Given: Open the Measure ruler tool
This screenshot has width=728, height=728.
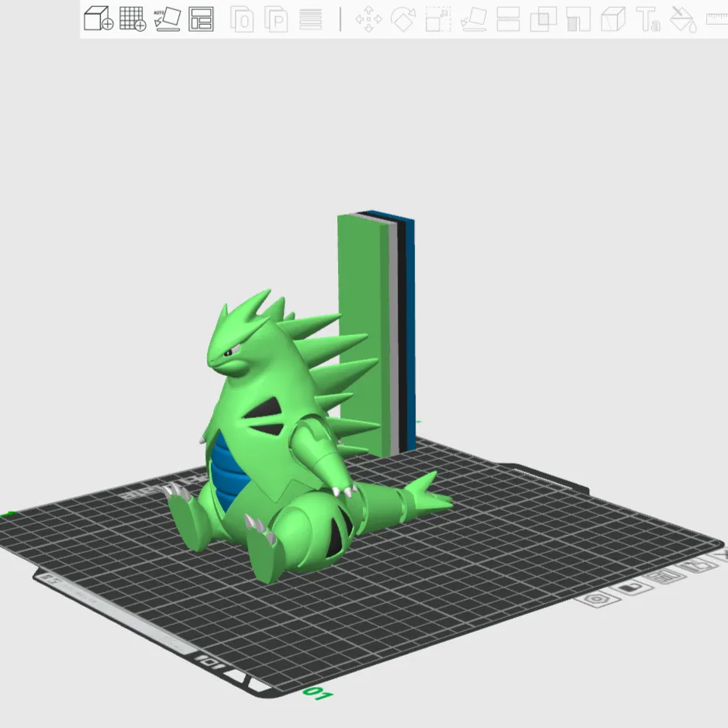Looking at the screenshot, I should (x=717, y=19).
